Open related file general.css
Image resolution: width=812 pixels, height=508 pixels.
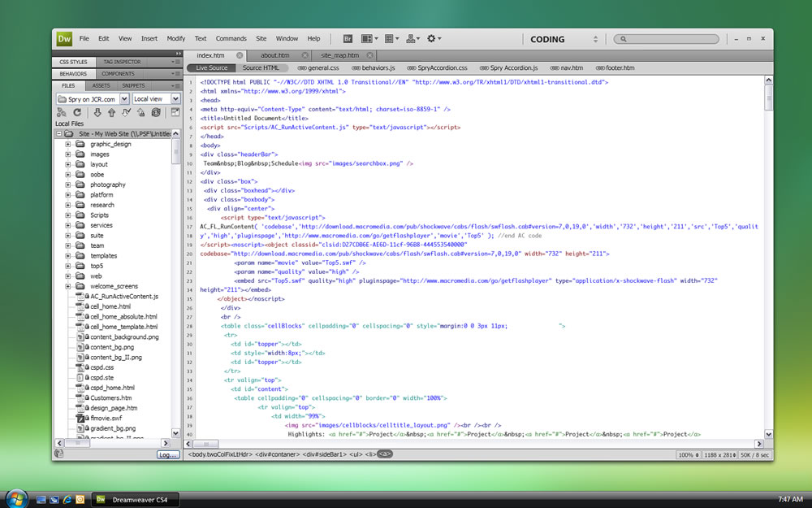pyautogui.click(x=318, y=68)
